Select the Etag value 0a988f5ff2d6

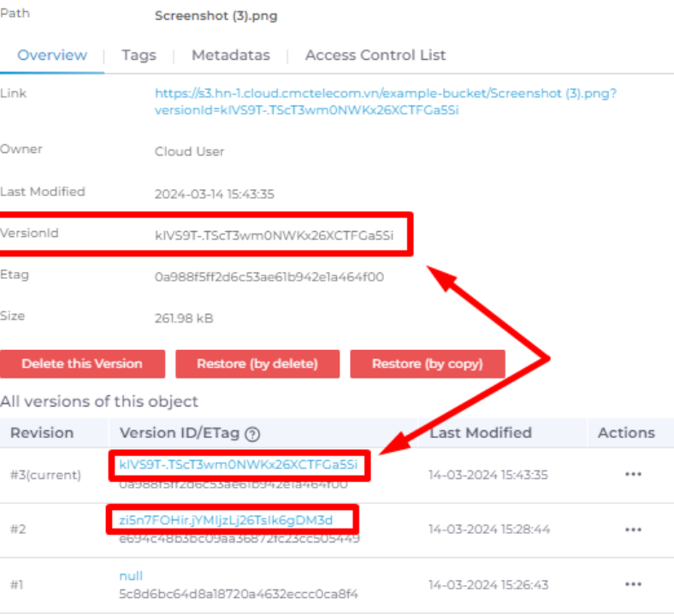(x=269, y=277)
